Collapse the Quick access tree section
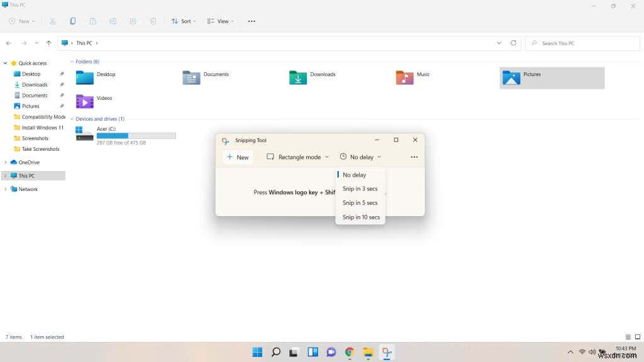The height and width of the screenshot is (362, 644). click(x=5, y=63)
